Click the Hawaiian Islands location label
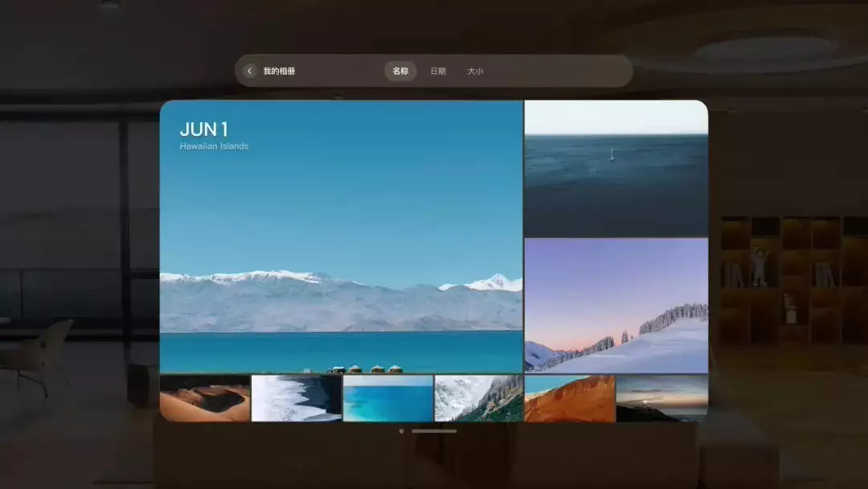The height and width of the screenshot is (489, 868). [215, 146]
